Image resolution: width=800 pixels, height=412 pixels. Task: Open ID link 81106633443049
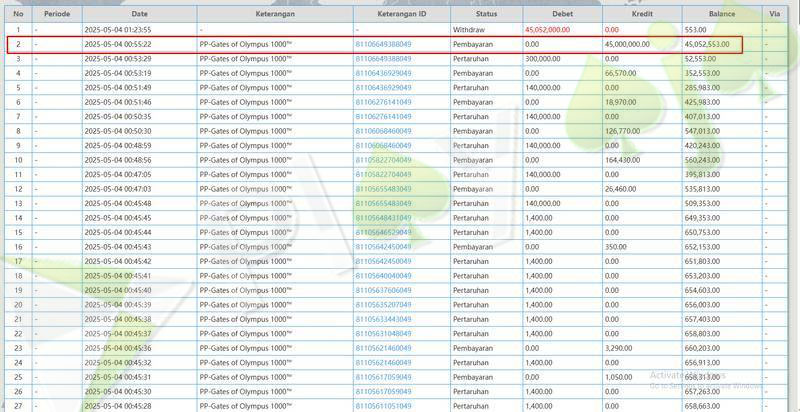[x=382, y=319]
